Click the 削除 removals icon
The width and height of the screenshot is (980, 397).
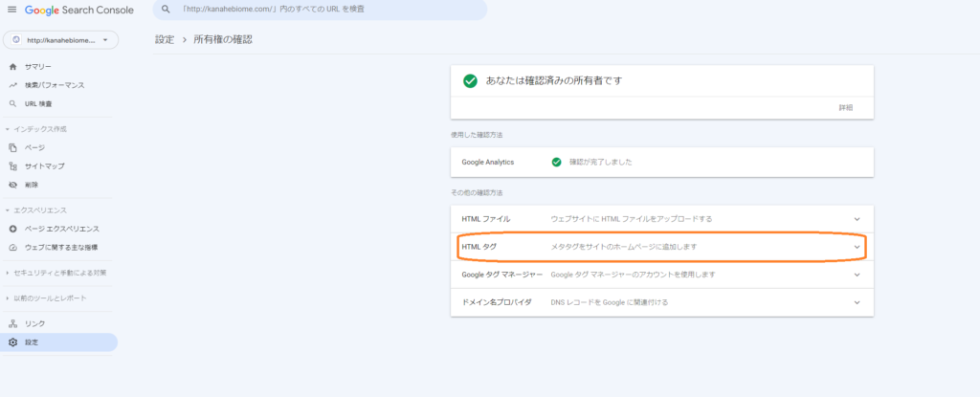[x=12, y=185]
